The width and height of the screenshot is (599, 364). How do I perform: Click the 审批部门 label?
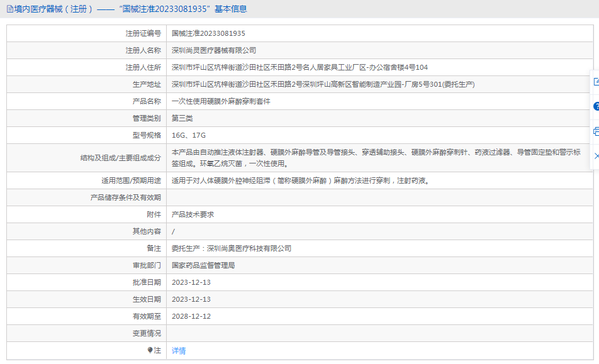tap(147, 265)
